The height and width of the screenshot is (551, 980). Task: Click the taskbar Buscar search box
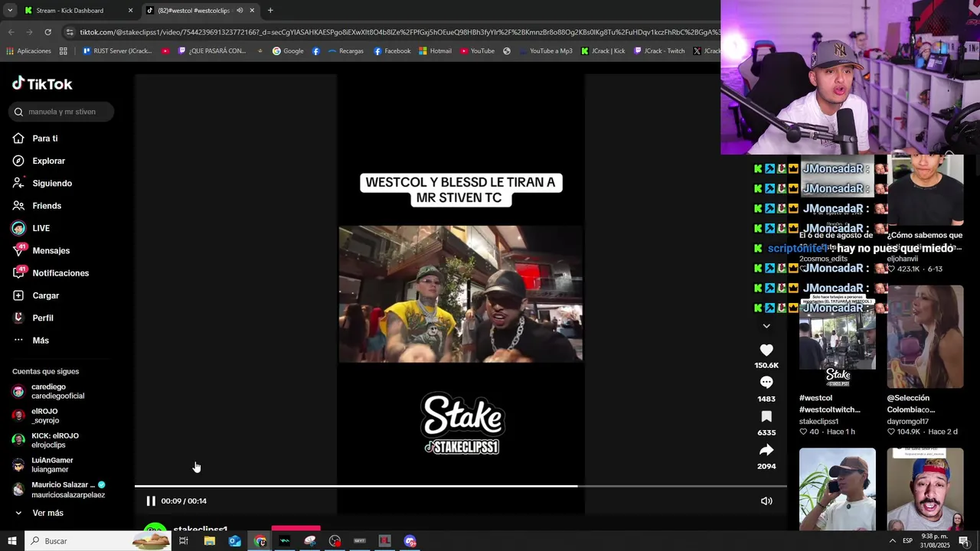point(98,541)
